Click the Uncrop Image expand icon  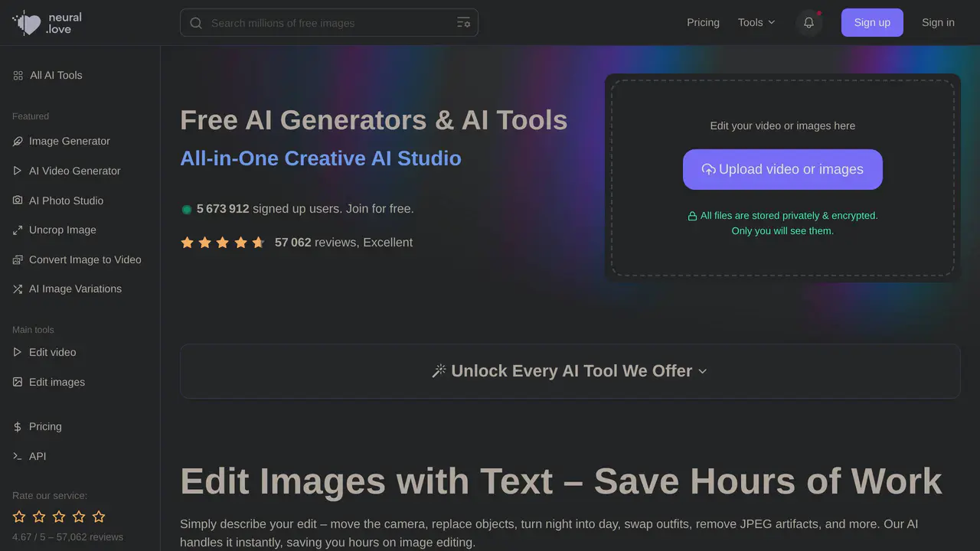pyautogui.click(x=18, y=230)
